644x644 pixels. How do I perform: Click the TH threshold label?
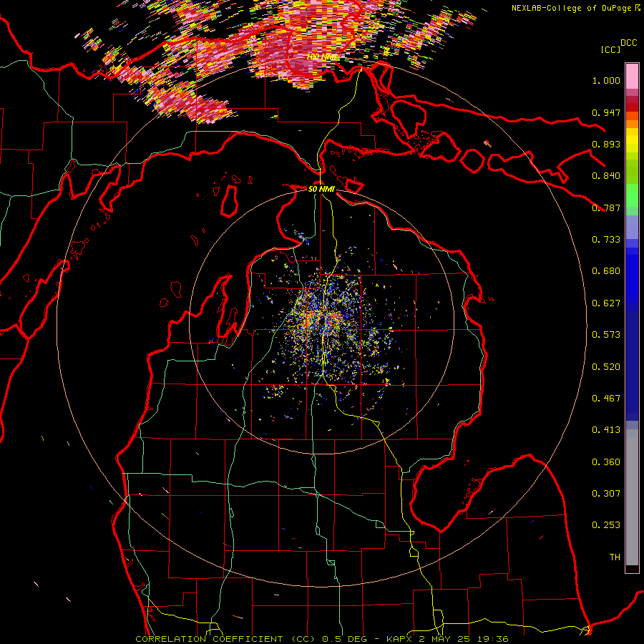[615, 557]
